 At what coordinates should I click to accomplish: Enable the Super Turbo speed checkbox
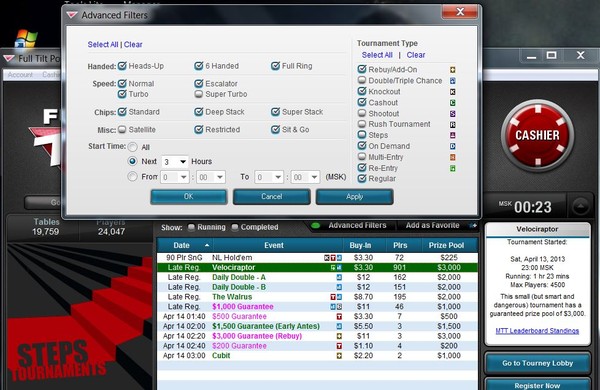pos(199,94)
